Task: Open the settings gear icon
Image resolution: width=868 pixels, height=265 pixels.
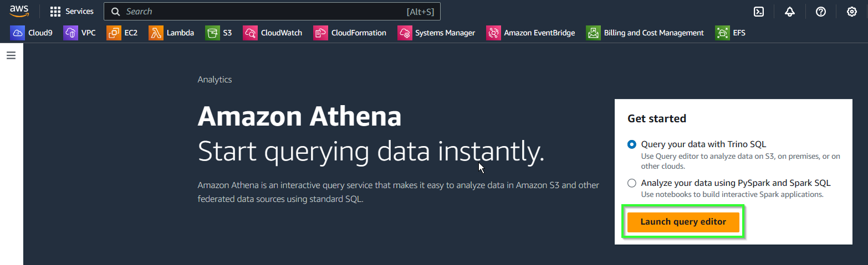Action: click(x=852, y=12)
